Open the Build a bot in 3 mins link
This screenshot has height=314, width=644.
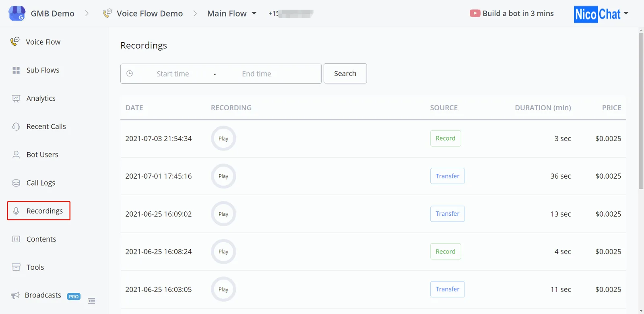pyautogui.click(x=518, y=13)
